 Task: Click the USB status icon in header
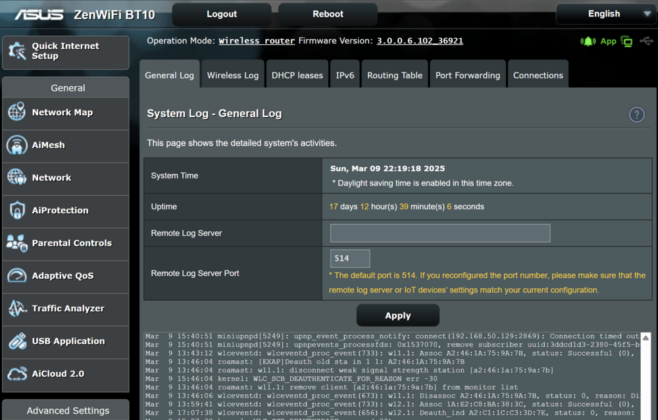(646, 41)
